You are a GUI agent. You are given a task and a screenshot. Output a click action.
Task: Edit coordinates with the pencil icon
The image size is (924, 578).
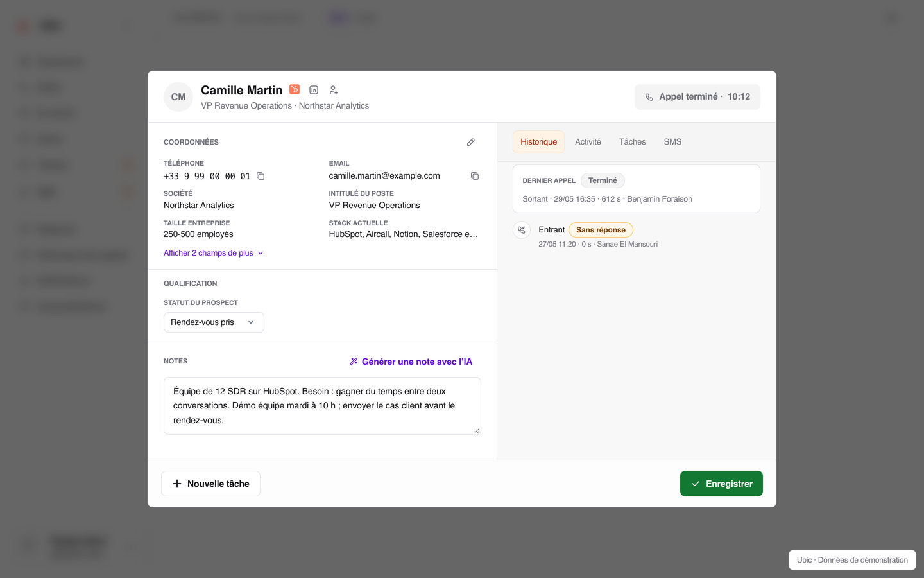click(471, 142)
